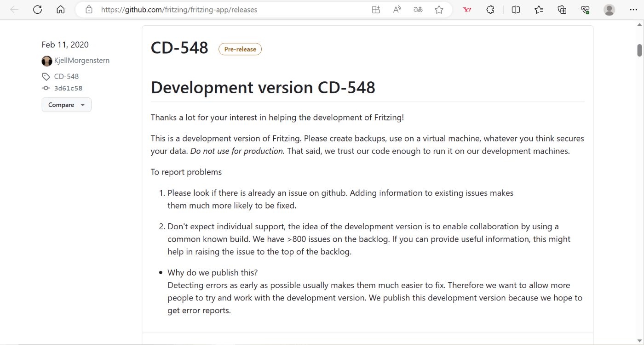The height and width of the screenshot is (345, 644).
Task: Open browser Settings and more menu
Action: 633,10
